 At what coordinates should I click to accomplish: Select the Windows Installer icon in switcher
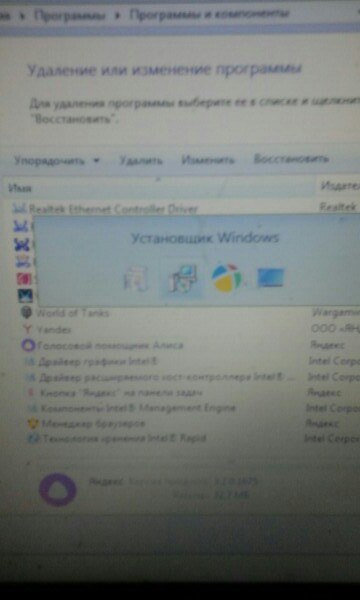tap(182, 278)
